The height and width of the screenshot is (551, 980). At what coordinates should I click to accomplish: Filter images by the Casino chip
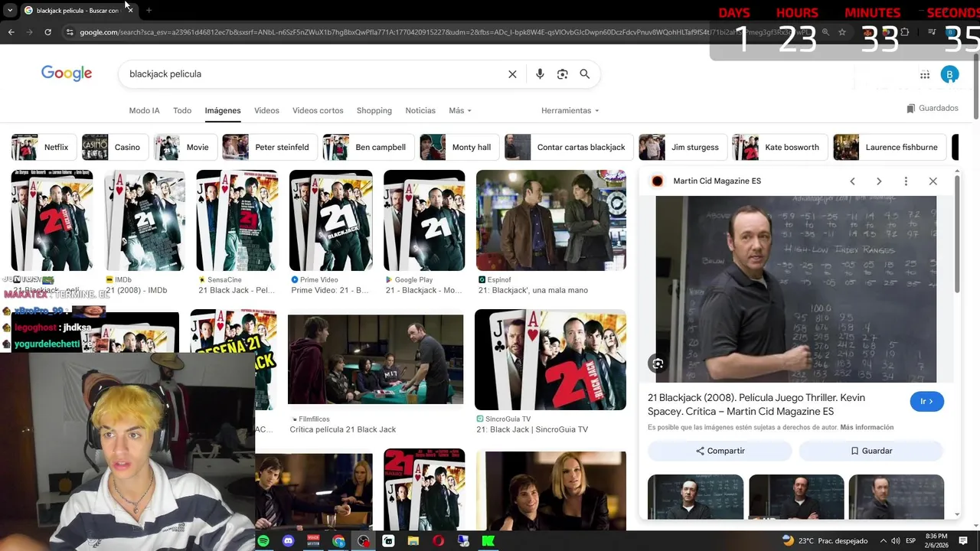115,147
